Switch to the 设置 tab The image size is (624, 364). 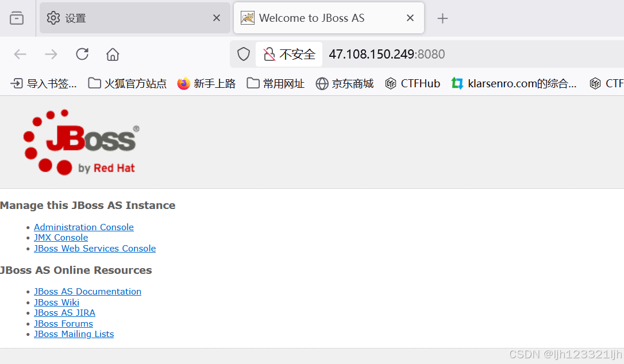coord(135,18)
